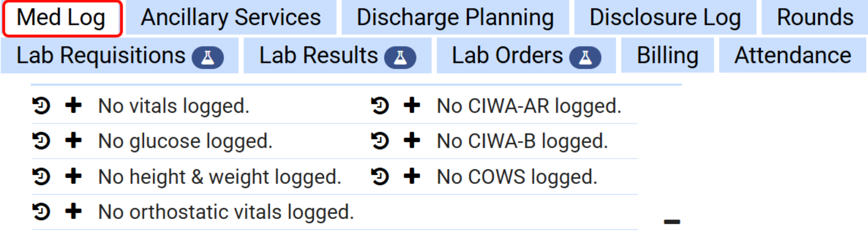The height and width of the screenshot is (239, 868).
Task: Go to Discharge Planning tab
Action: pos(455,18)
